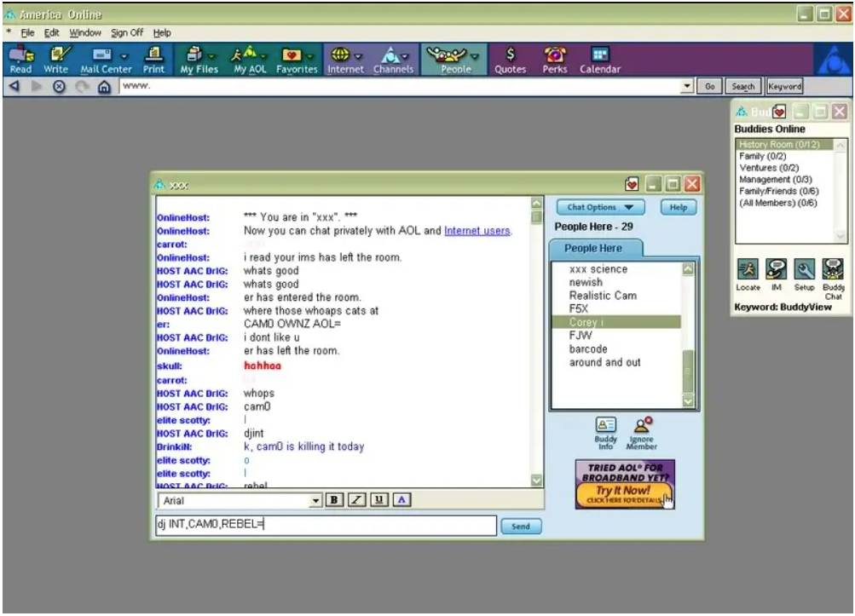Click the Print toolbar icon

153,60
